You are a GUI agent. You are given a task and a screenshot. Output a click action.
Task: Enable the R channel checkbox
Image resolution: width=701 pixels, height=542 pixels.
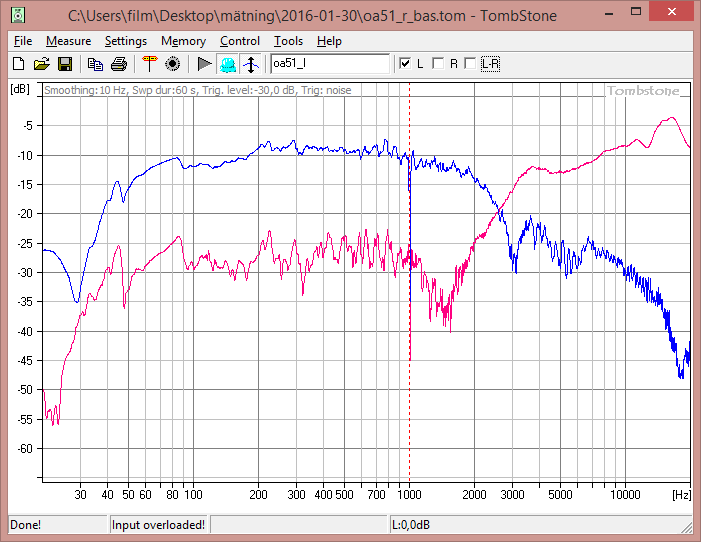click(438, 64)
